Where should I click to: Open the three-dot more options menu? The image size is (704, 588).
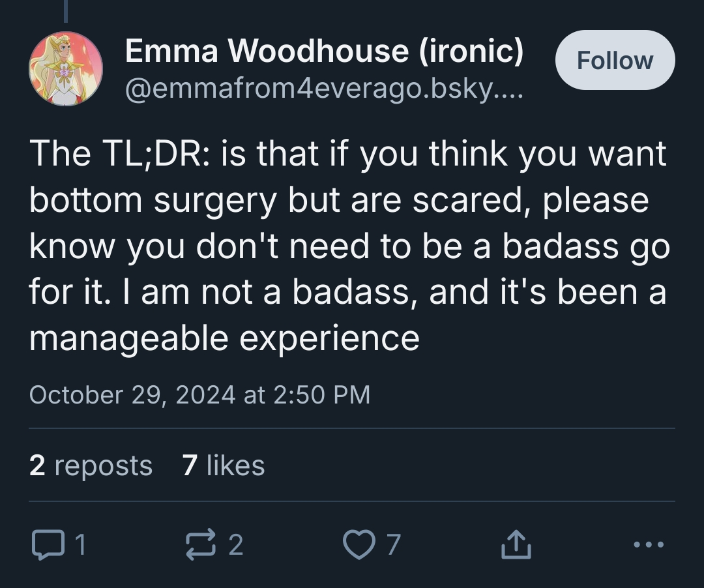649,544
